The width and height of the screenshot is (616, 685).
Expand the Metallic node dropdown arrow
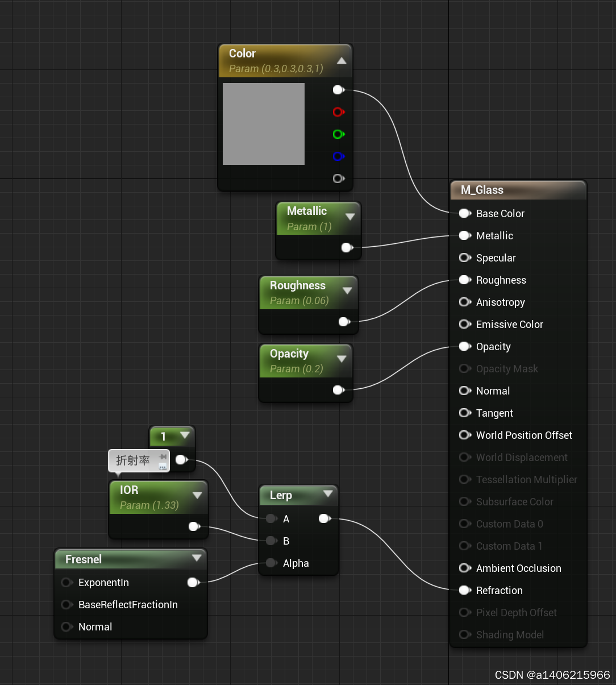(350, 217)
